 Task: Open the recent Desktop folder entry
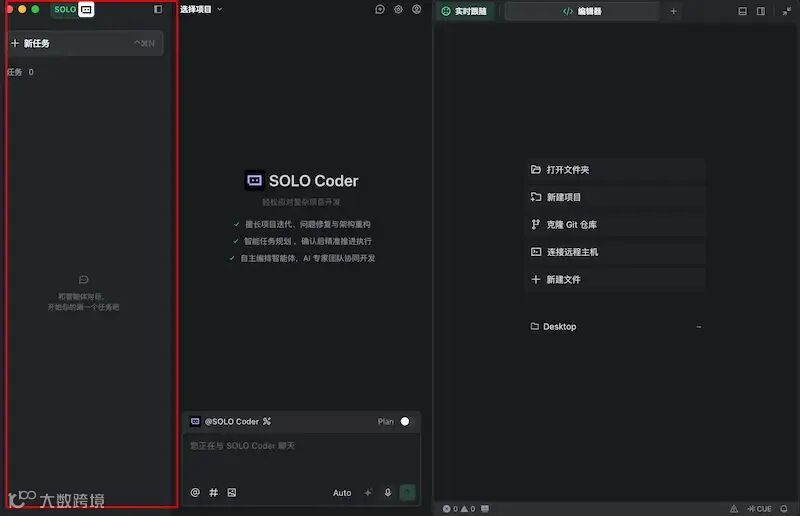point(615,327)
